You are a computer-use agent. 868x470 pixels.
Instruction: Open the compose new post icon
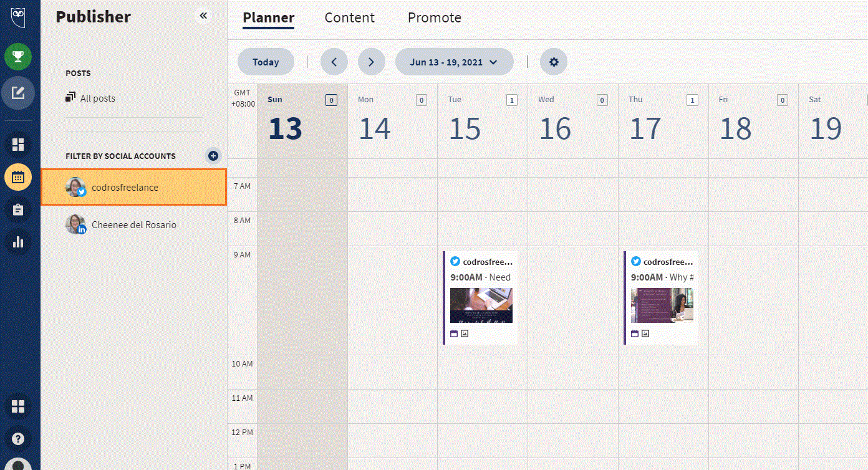click(x=18, y=94)
